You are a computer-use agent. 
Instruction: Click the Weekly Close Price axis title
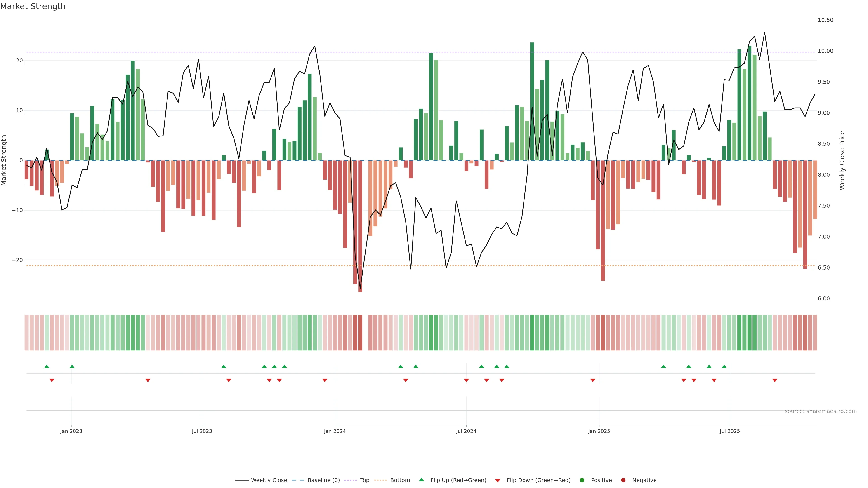tap(842, 160)
